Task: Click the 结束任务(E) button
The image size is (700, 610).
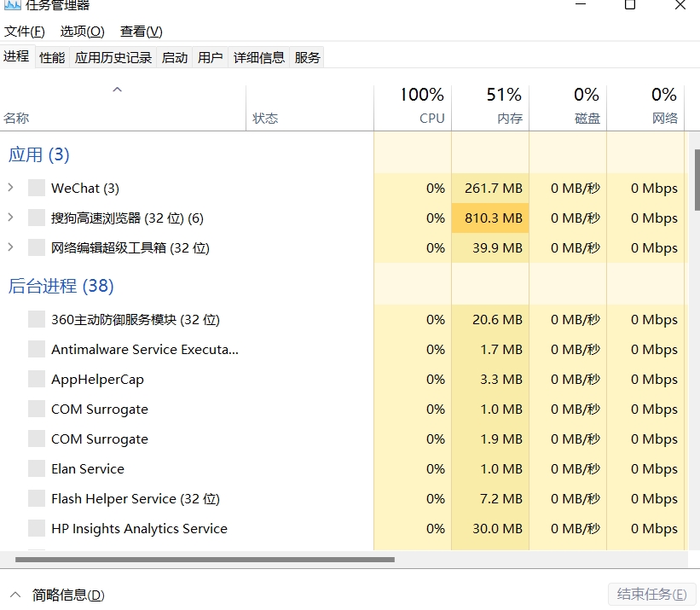Action: click(651, 595)
